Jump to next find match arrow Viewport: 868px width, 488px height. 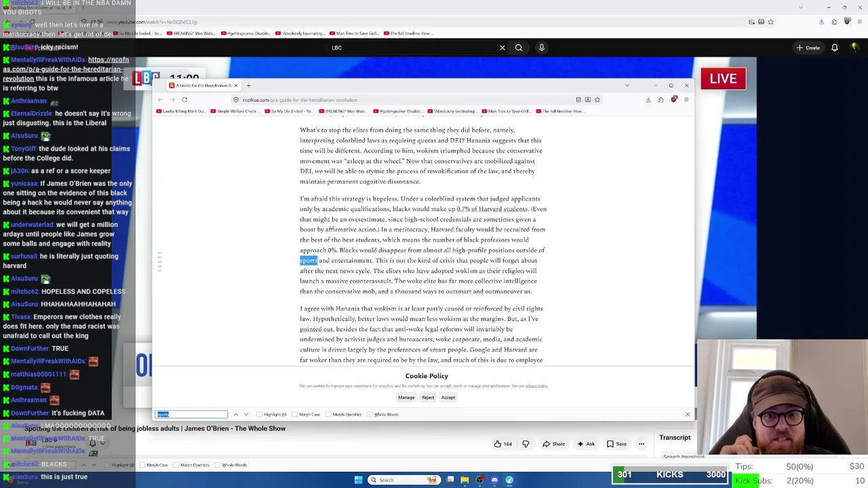pyautogui.click(x=246, y=414)
